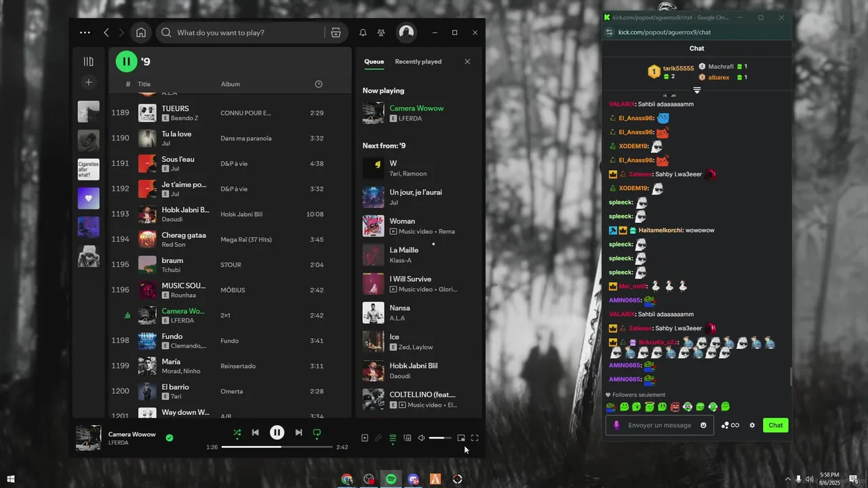Click 'Envoyer un message' field in Kick chat
The image size is (868, 488).
(660, 425)
